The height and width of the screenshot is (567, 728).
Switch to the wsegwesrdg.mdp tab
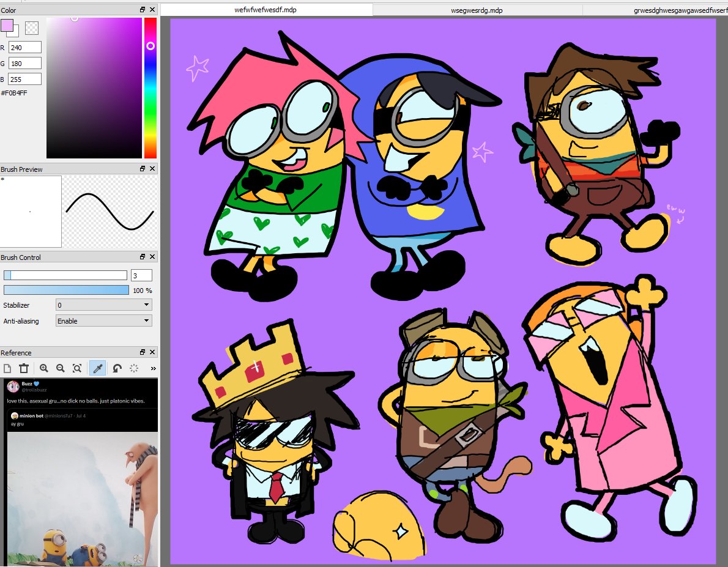click(477, 10)
